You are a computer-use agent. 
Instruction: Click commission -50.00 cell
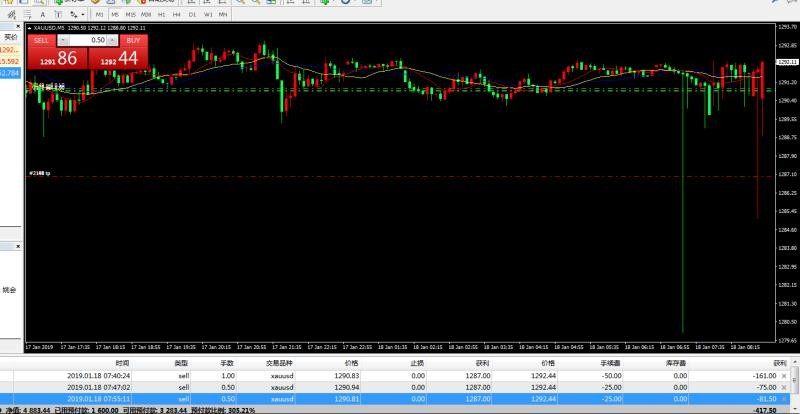coord(611,376)
